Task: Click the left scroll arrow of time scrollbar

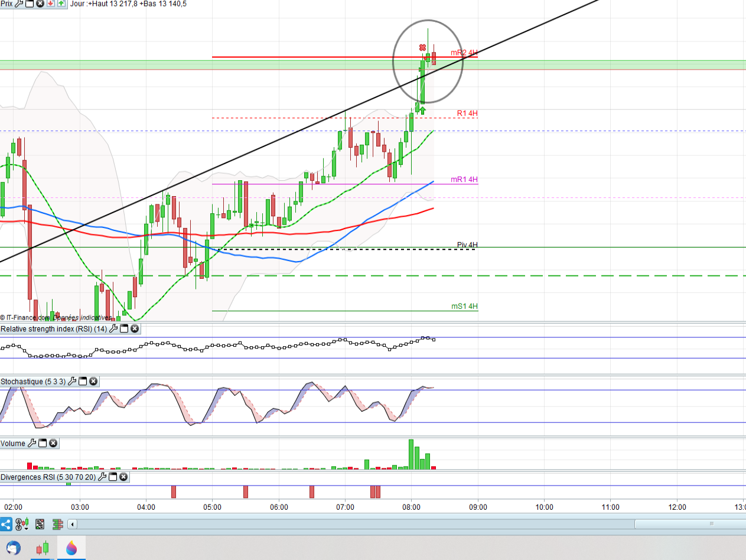Action: coord(73,524)
